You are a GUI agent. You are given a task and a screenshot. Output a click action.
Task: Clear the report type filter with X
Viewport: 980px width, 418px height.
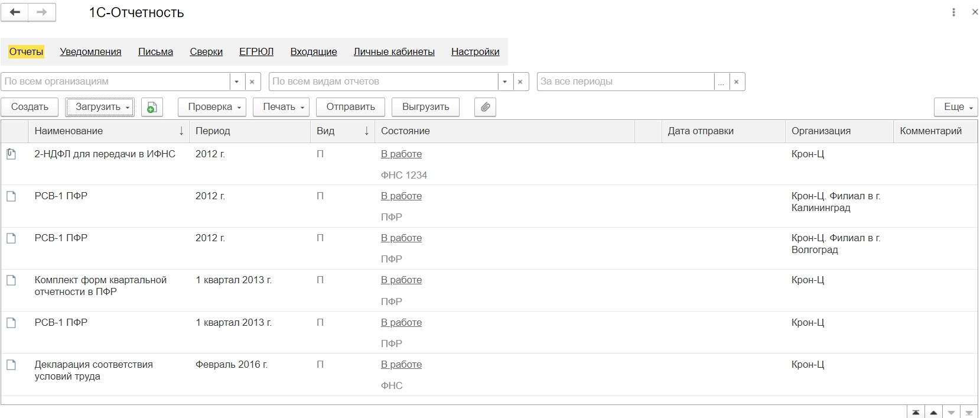pyautogui.click(x=520, y=82)
